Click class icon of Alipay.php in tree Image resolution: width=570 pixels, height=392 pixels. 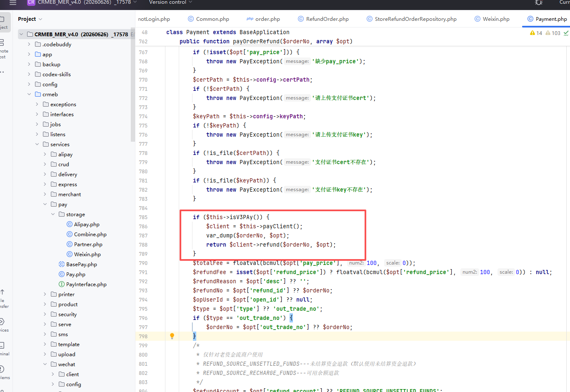tap(70, 224)
